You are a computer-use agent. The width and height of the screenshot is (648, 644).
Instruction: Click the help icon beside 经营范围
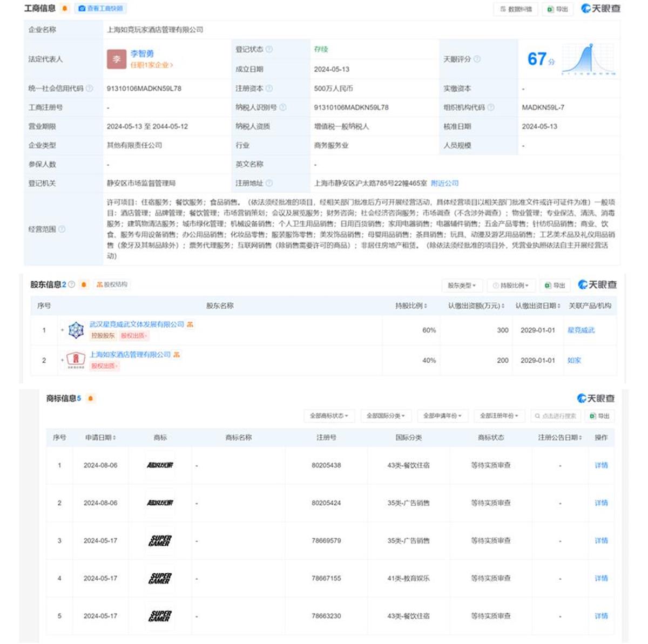click(x=62, y=229)
